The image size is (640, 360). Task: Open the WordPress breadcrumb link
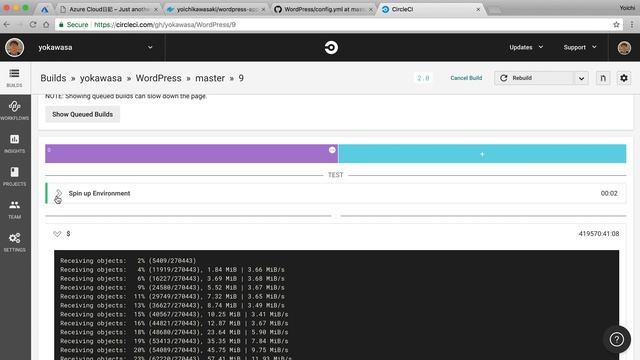coord(158,78)
